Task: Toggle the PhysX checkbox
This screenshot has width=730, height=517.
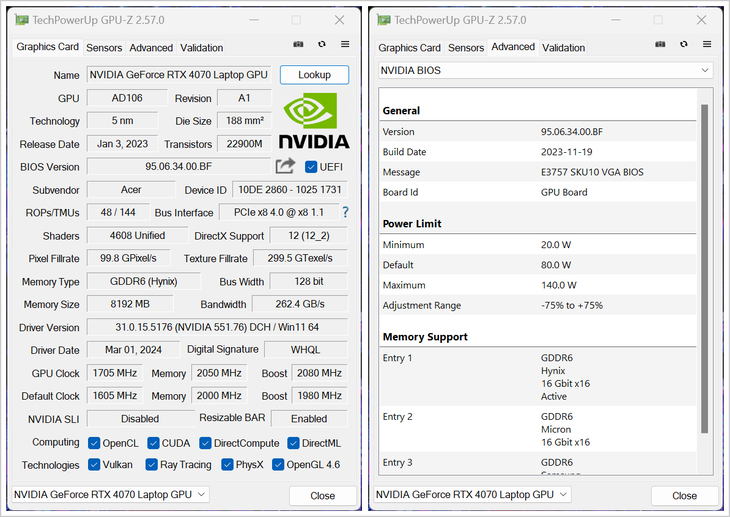Action: coord(227,464)
